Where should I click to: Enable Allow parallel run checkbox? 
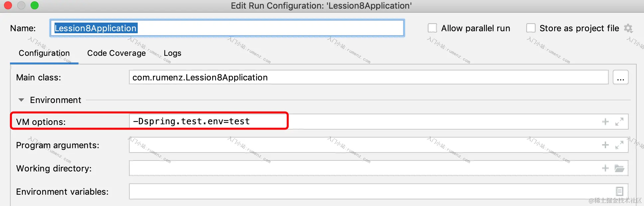432,28
